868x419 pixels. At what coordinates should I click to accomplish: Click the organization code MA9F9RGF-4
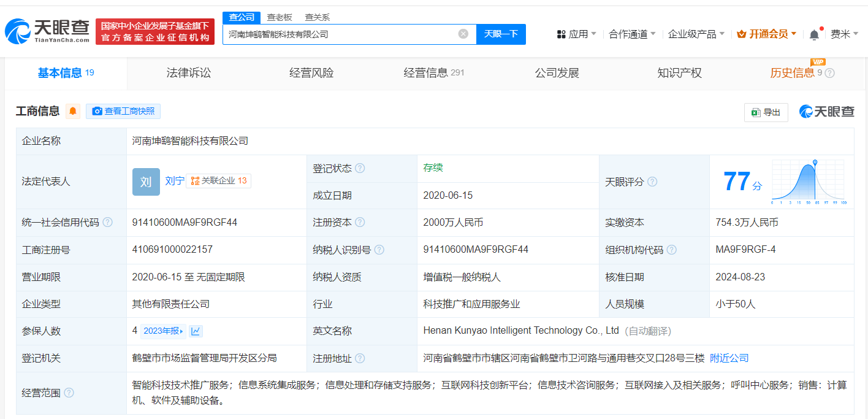coord(745,250)
